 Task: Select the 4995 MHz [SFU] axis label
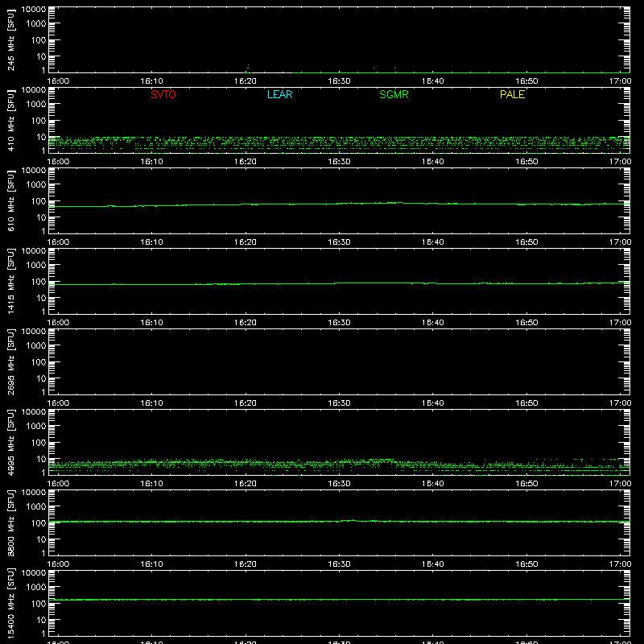(x=10, y=443)
